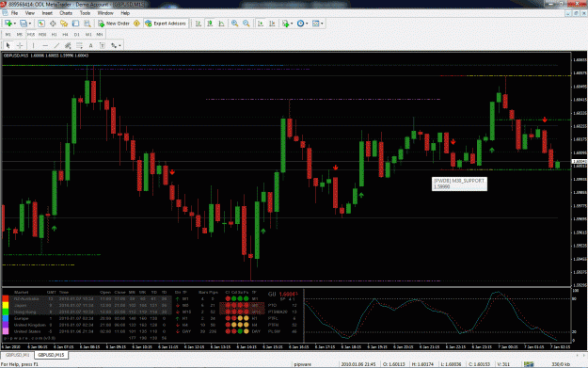Click the New Order button
The width and height of the screenshot is (588, 368).
coord(114,24)
